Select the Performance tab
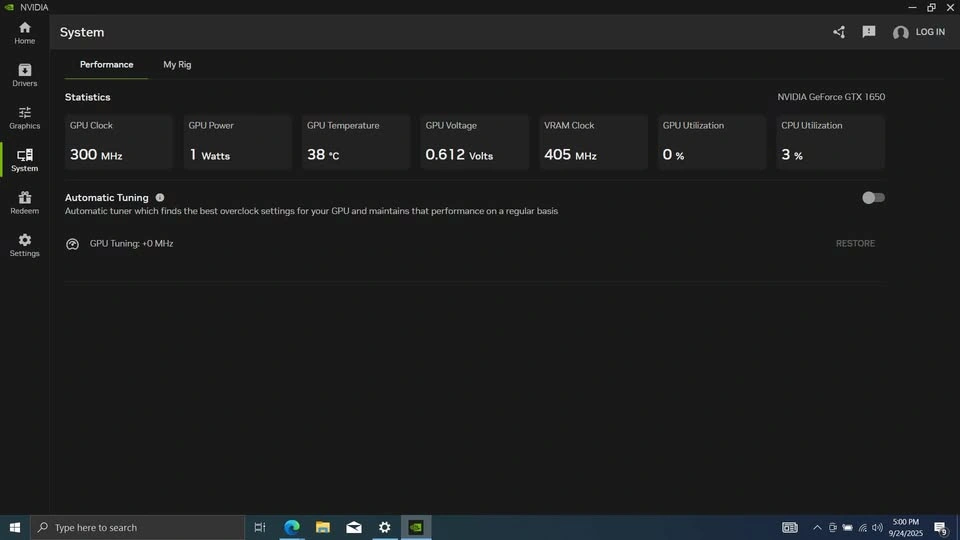Image resolution: width=960 pixels, height=540 pixels. (106, 65)
